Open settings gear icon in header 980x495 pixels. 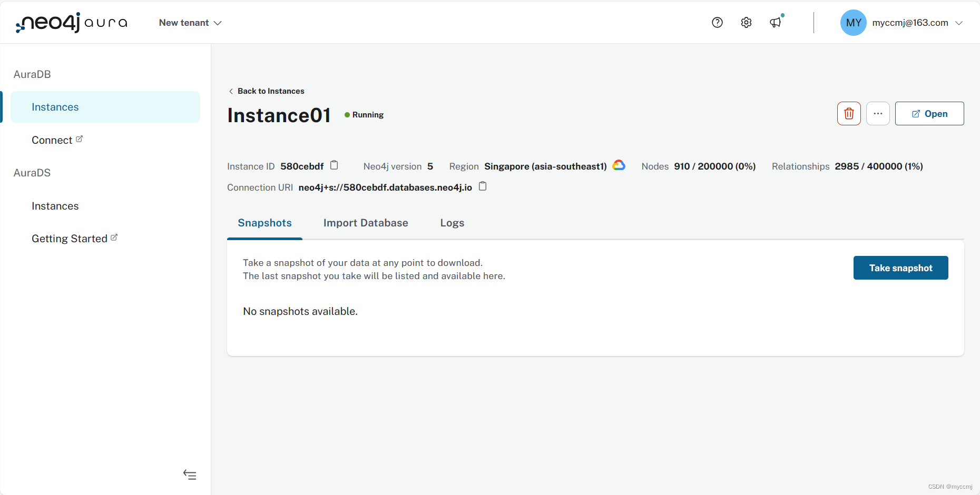click(x=746, y=23)
